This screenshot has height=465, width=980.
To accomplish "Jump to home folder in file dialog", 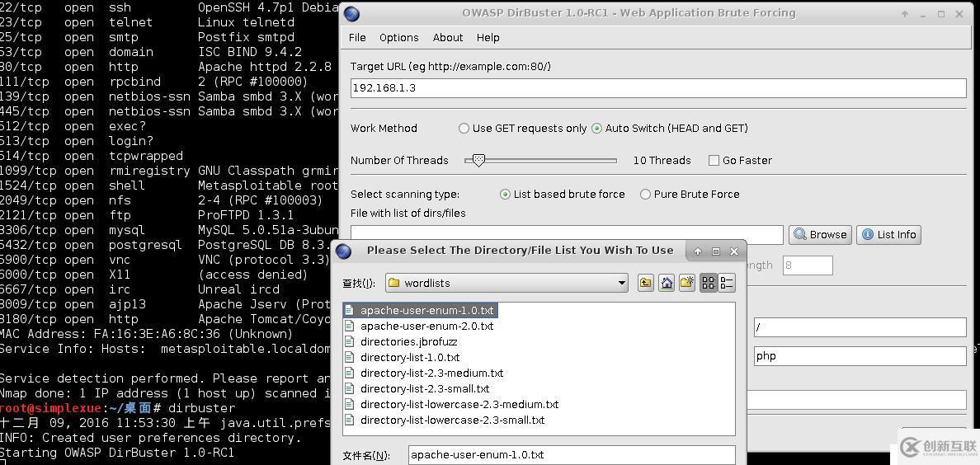I will point(667,283).
